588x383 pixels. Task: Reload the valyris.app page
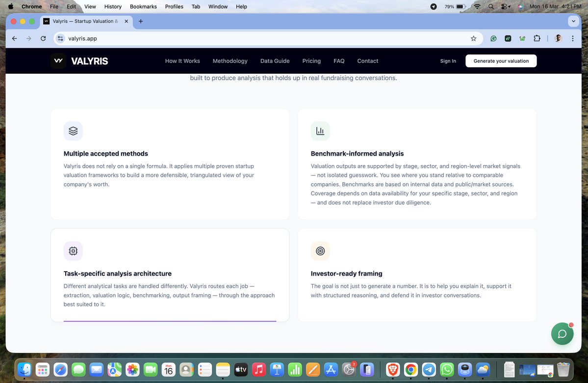(43, 38)
